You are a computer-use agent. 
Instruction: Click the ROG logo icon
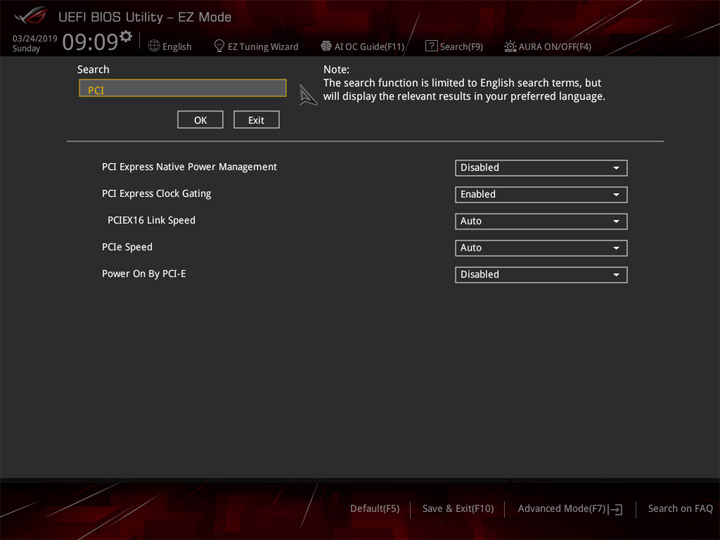point(30,16)
